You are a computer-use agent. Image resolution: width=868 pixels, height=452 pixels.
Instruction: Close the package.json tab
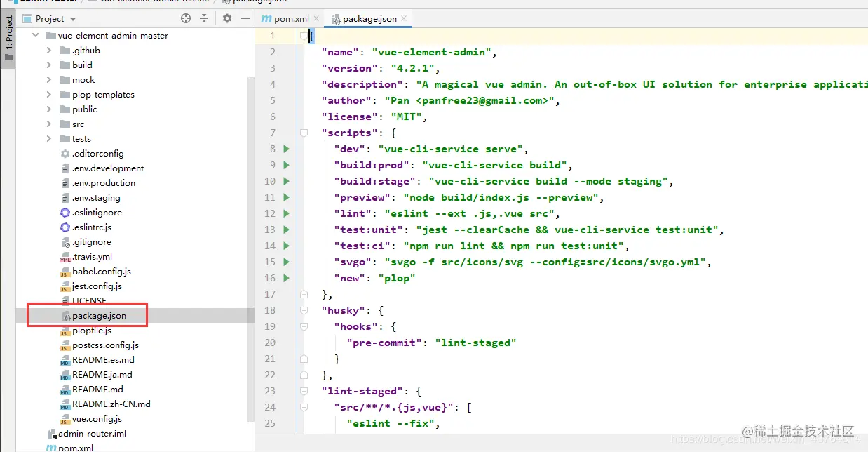404,18
